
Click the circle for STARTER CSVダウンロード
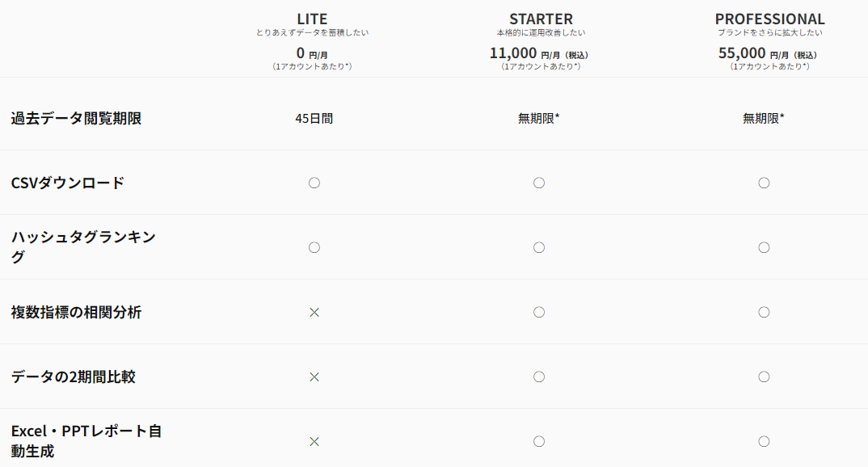pyautogui.click(x=539, y=183)
